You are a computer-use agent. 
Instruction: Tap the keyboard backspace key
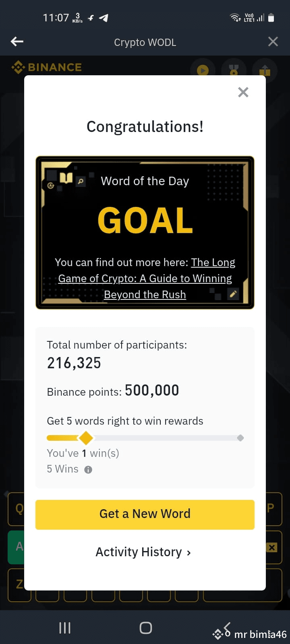[271, 547]
